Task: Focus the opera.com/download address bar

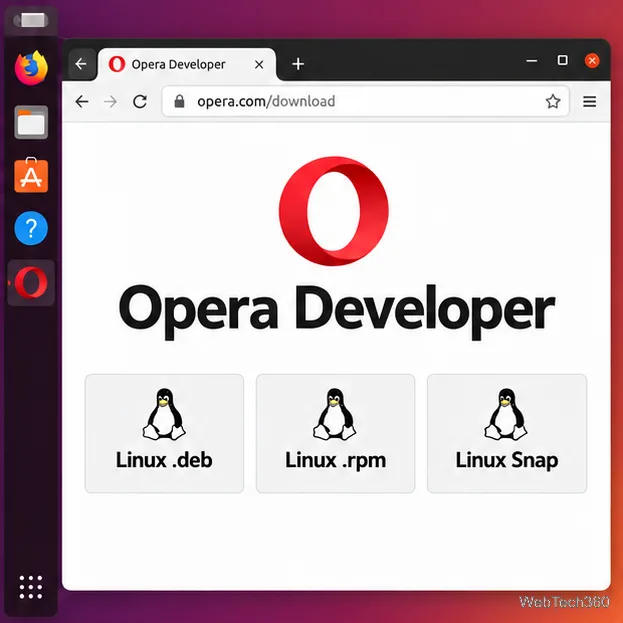Action: click(366, 101)
